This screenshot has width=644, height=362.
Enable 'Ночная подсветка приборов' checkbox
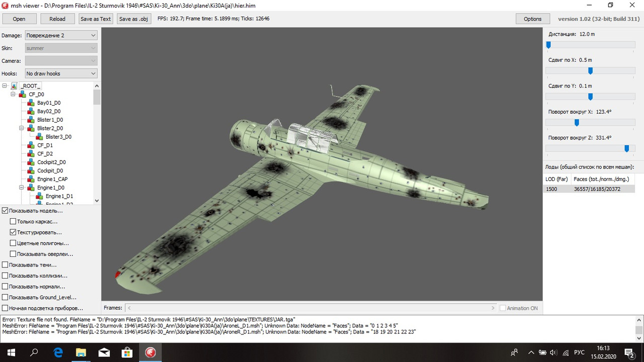click(5, 308)
